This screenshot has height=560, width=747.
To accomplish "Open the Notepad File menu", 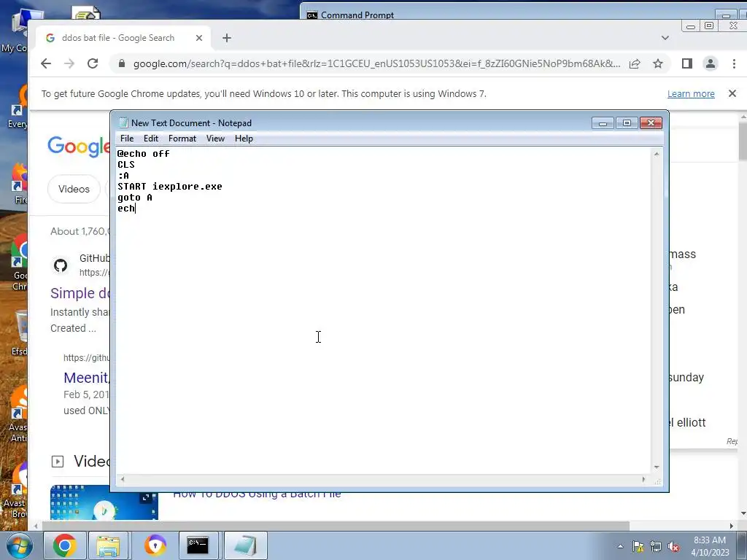I will [127, 139].
